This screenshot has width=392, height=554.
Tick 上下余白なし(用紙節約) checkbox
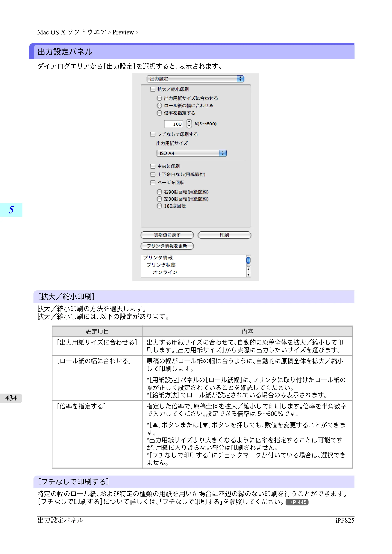(x=153, y=174)
